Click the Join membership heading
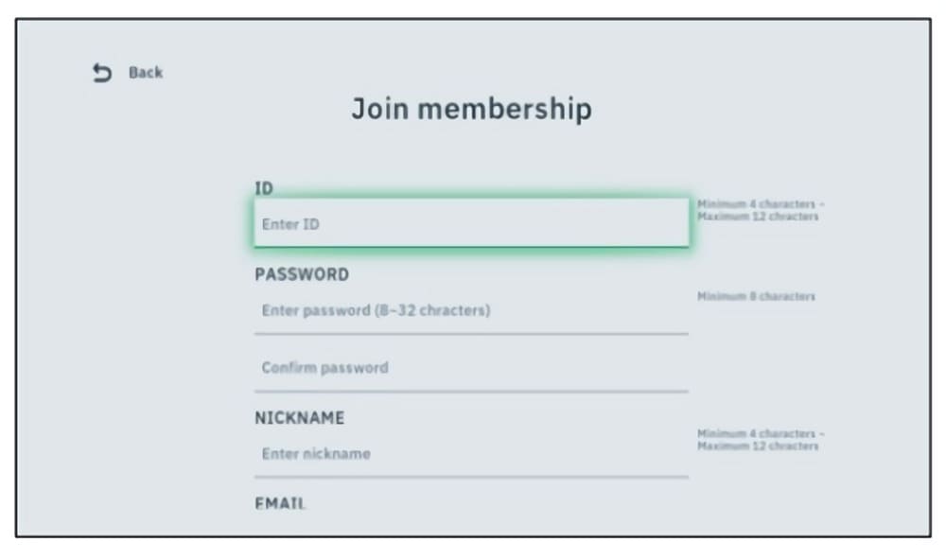This screenshot has width=946, height=560. [471, 109]
